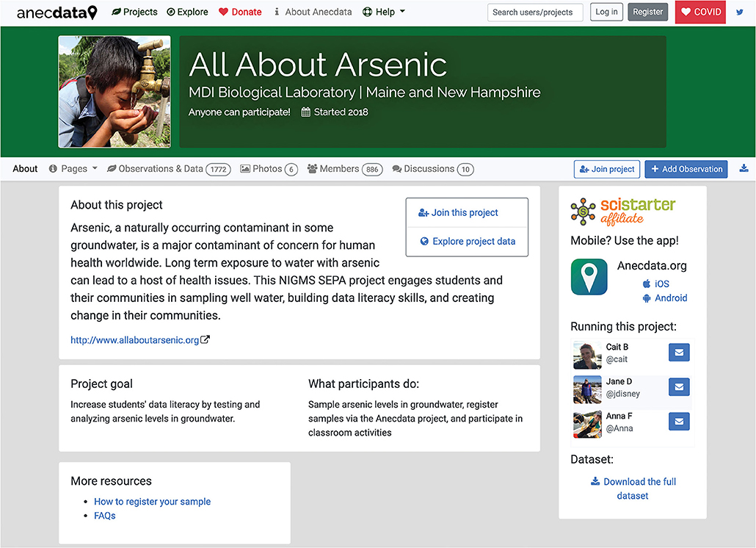Click the Add Observation button
This screenshot has height=548, width=756.
686,169
